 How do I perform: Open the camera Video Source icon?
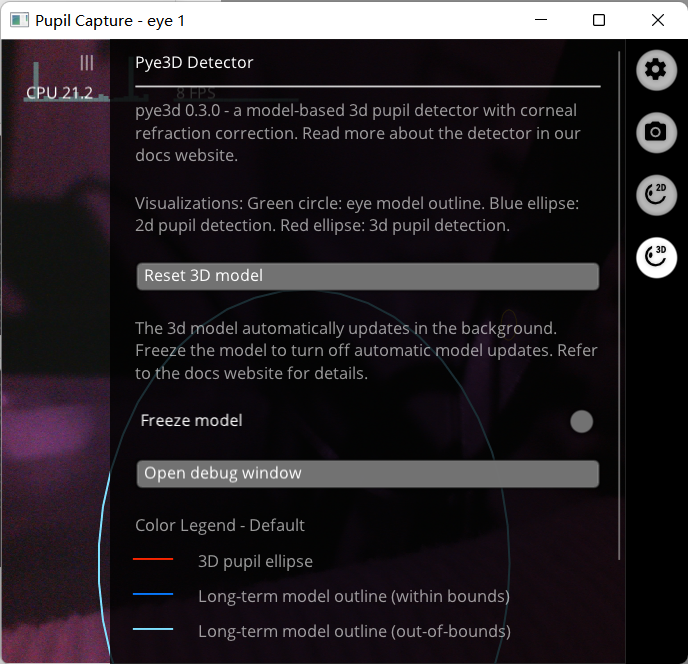point(656,132)
